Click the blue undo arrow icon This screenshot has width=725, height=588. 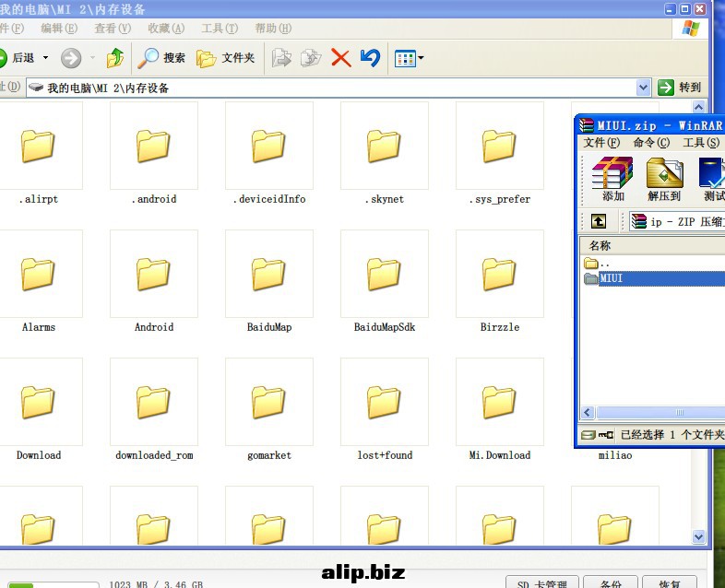[370, 58]
